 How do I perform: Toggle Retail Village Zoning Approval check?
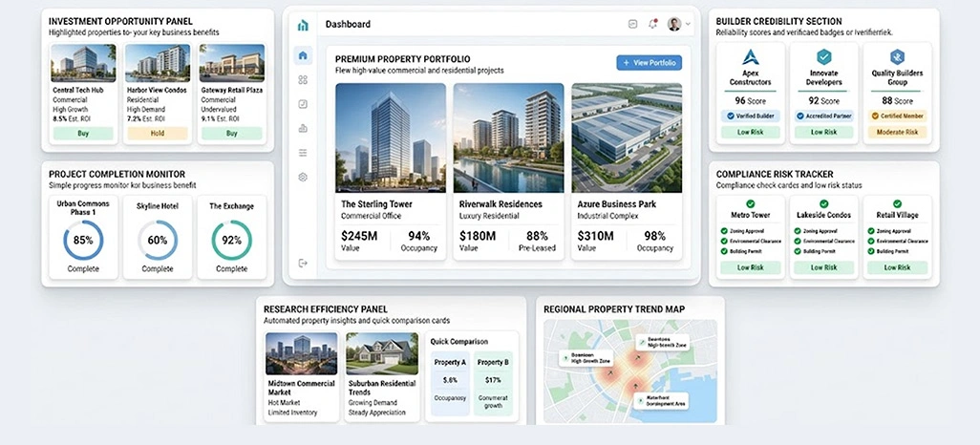871,231
